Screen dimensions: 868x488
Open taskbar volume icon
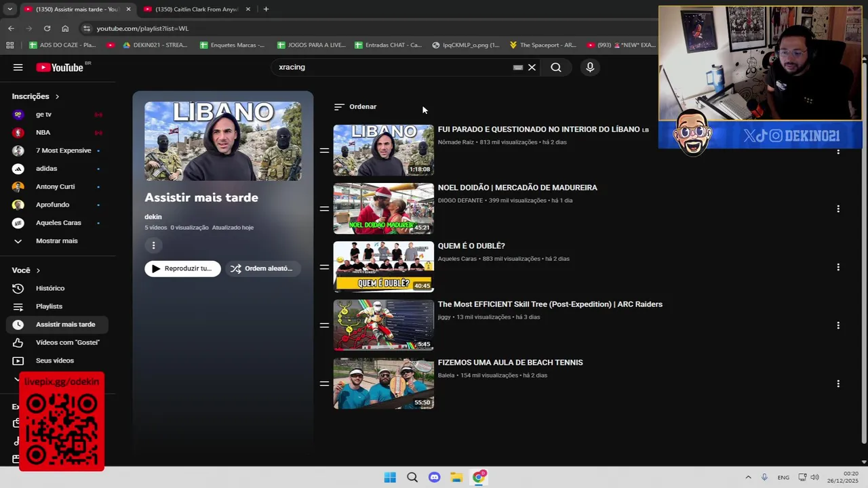coord(814,477)
